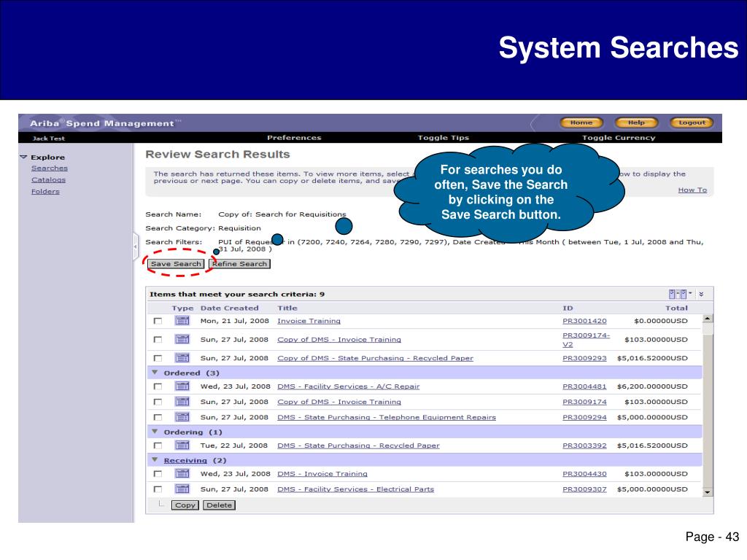Collapse the Ordered (3) group
This screenshot has height=560, width=747.
[155, 373]
